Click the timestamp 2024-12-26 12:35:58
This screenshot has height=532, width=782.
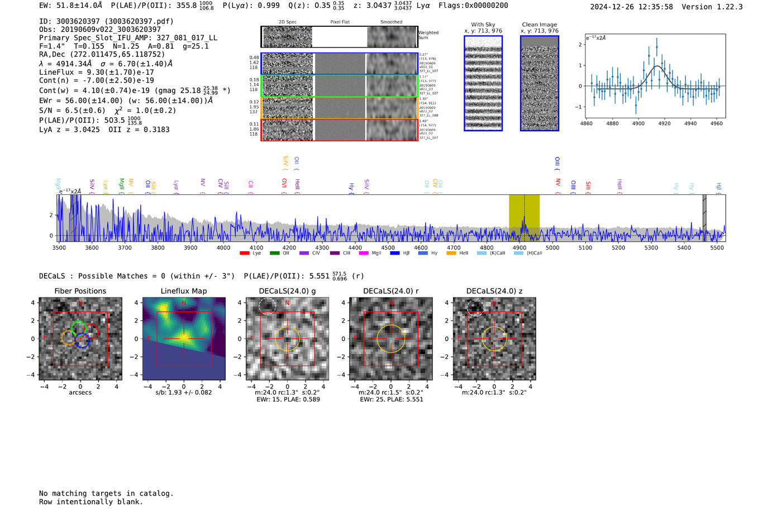632,7
